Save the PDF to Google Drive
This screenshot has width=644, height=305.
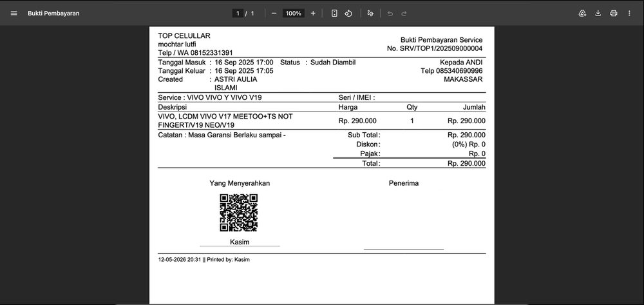coord(582,13)
